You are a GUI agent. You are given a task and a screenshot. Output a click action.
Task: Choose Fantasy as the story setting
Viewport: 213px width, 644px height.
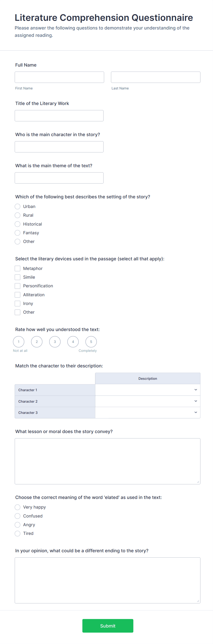coord(17,233)
